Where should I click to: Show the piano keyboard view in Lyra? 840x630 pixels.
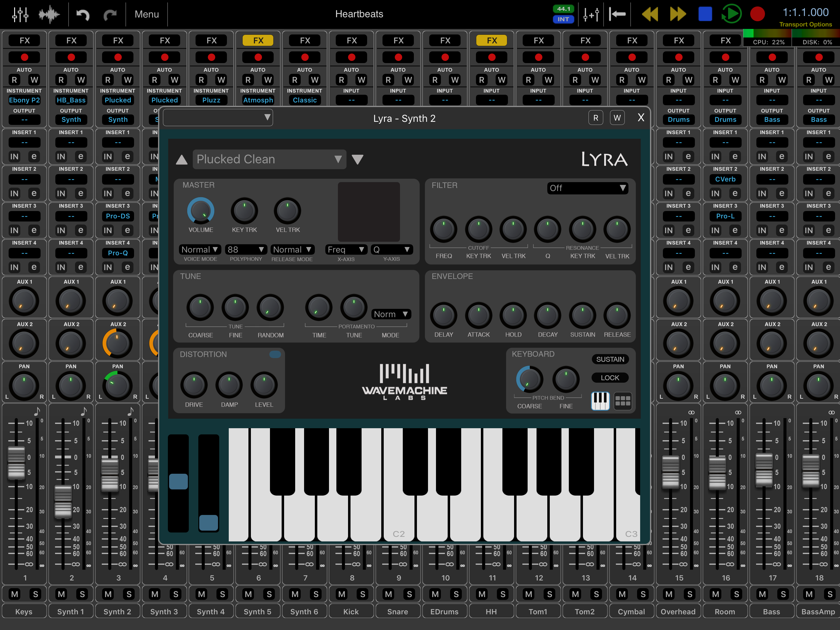pos(600,401)
